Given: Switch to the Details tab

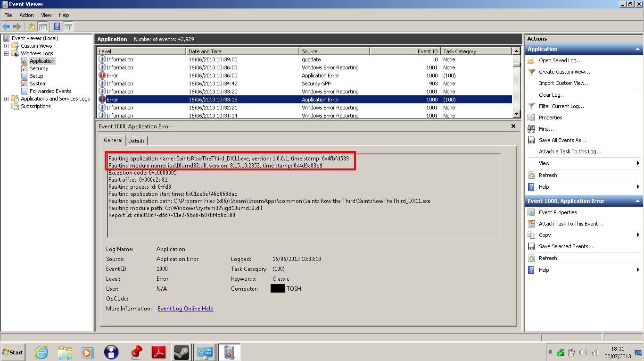Looking at the screenshot, I should (x=137, y=141).
